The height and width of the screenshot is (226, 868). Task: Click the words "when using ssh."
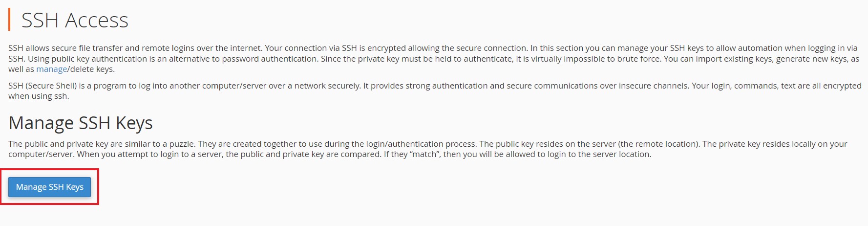39,96
